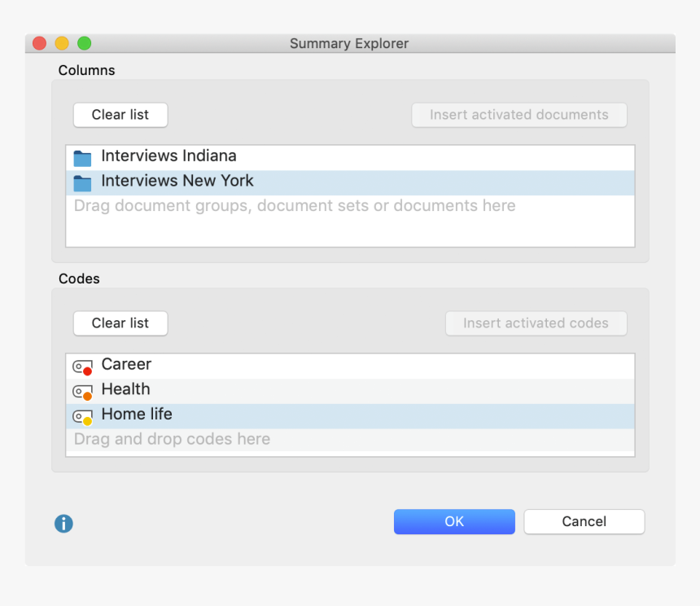700x606 pixels.
Task: Click the Home life code icon
Action: pos(81,415)
